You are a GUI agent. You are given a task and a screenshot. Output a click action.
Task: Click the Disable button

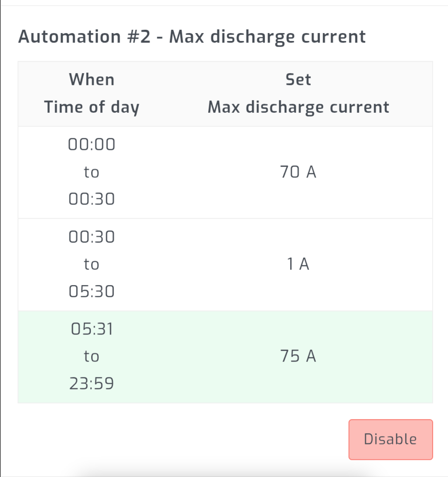(390, 439)
